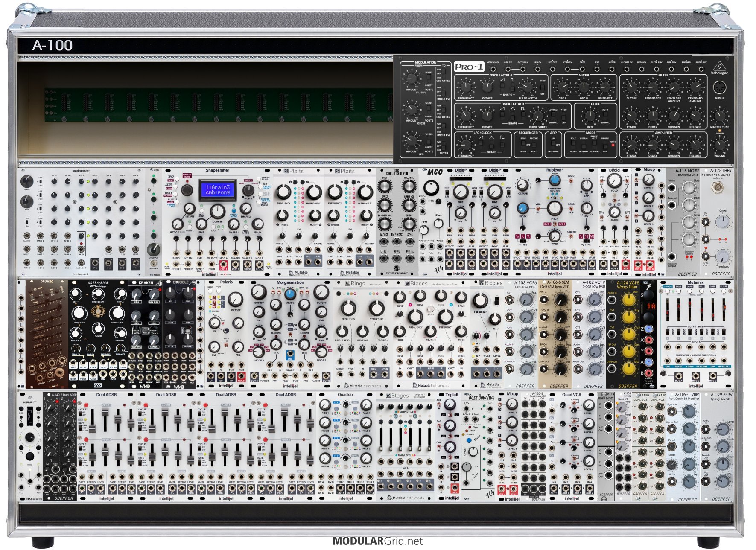Click the Pro-1 Audio Out jack
Image resolution: width=756 pixels, height=550 pixels.
coord(701,69)
